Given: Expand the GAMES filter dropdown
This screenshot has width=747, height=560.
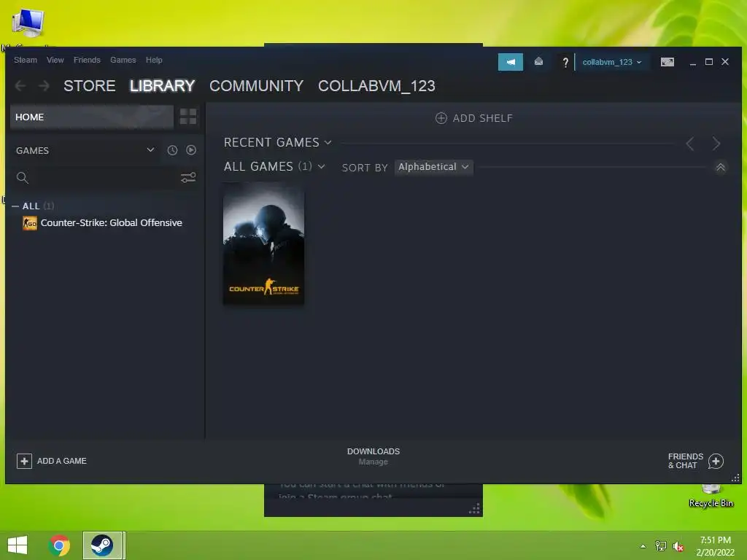Looking at the screenshot, I should coord(150,150).
